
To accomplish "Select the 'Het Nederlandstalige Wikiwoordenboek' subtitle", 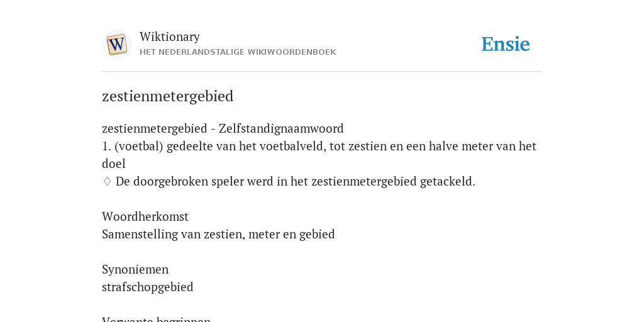I will [x=238, y=52].
